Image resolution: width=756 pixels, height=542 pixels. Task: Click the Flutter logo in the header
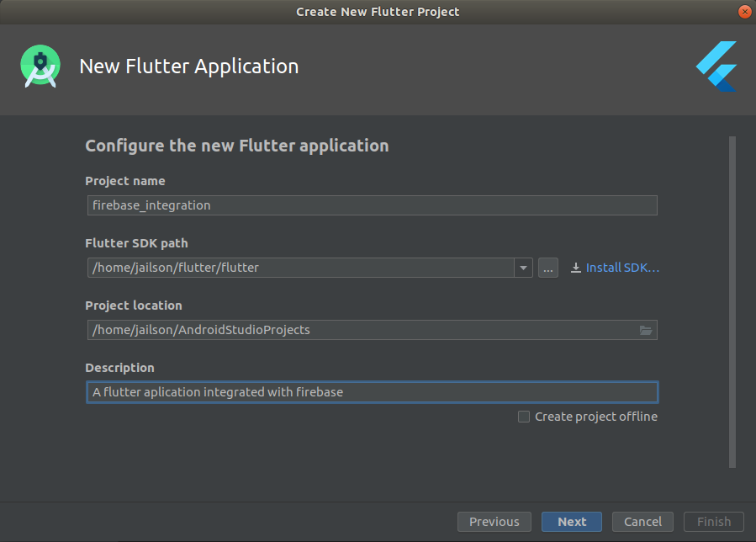pyautogui.click(x=716, y=66)
